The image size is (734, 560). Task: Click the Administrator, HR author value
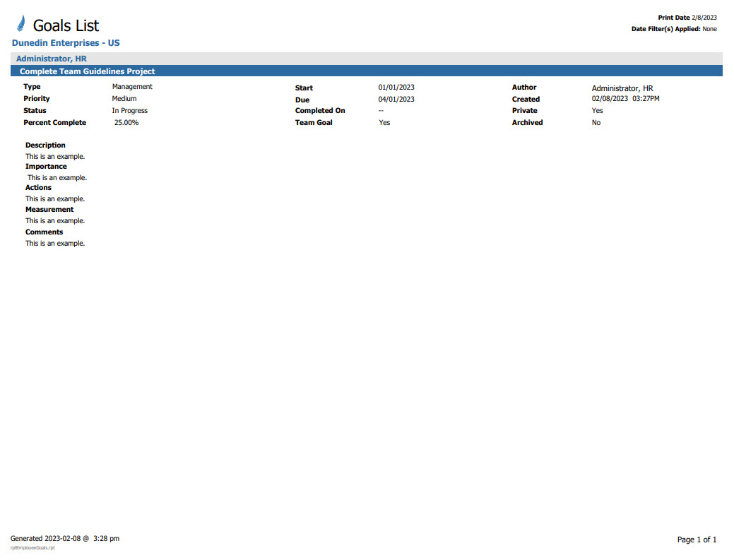622,88
